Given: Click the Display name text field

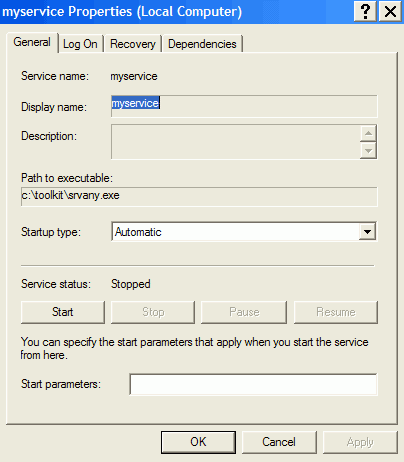Looking at the screenshot, I should 244,106.
